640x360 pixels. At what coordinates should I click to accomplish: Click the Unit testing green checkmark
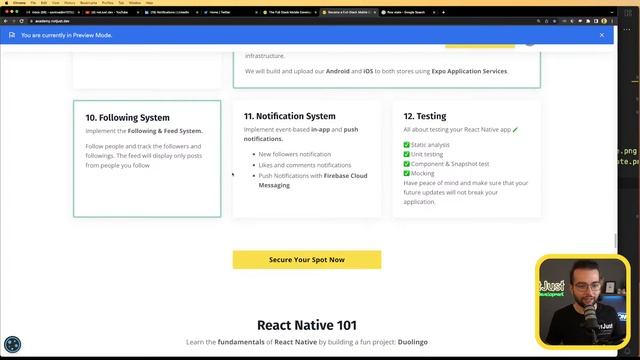click(406, 154)
